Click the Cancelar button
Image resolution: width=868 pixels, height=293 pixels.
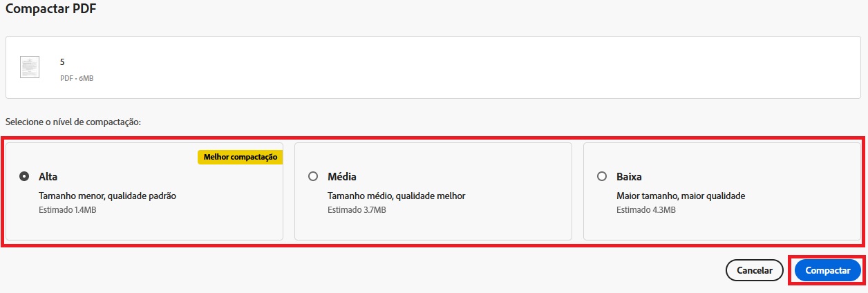tap(754, 270)
